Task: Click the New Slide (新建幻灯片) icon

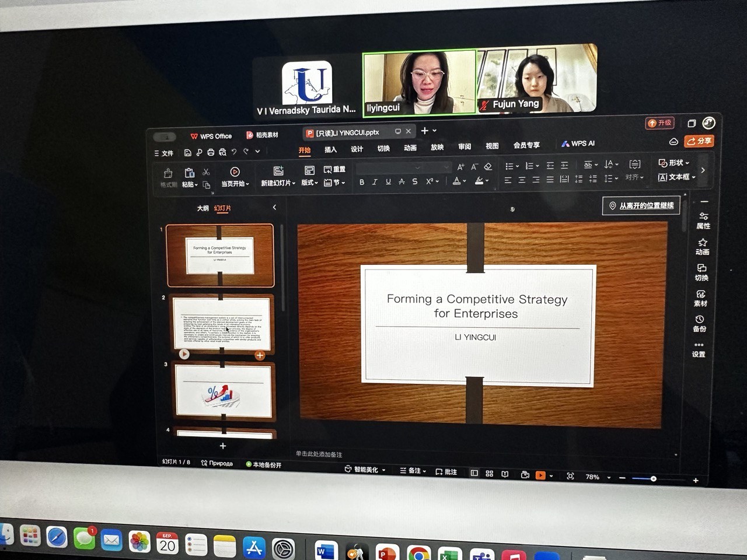Action: tap(278, 170)
